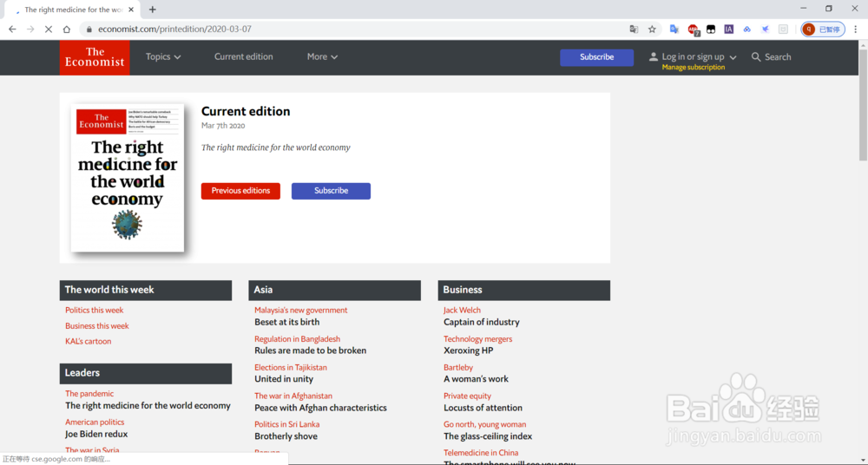The height and width of the screenshot is (465, 868).
Task: Open Beset at its birth article
Action: (286, 322)
